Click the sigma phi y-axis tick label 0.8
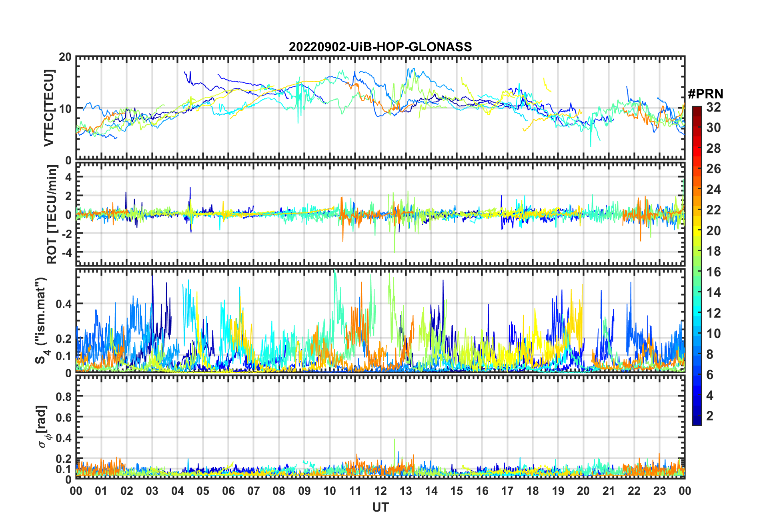This screenshot has height=532, width=761. (64, 396)
